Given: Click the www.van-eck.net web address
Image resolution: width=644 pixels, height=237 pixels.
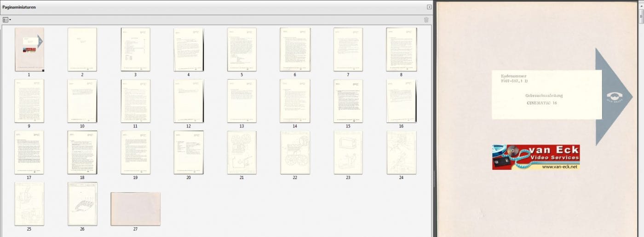Looking at the screenshot, I should point(559,167).
